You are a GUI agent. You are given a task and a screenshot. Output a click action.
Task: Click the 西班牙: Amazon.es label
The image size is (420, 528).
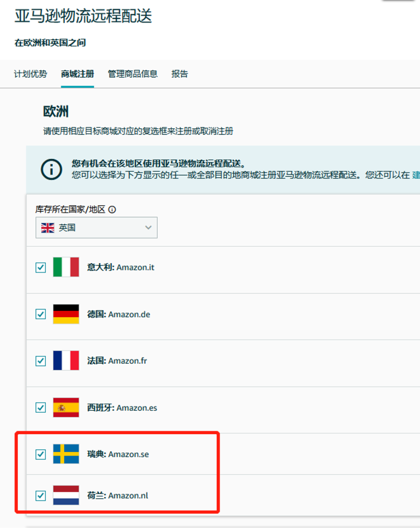[122, 407]
